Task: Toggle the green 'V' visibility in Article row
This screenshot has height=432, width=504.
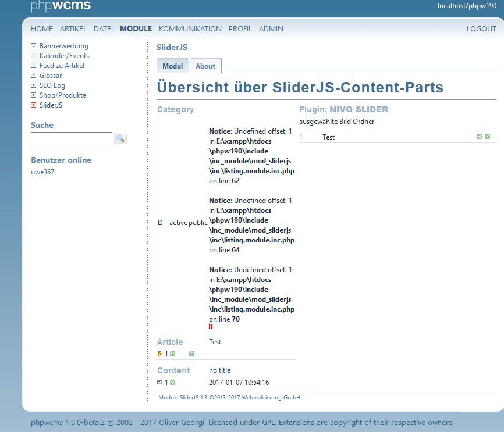Action: [x=173, y=354]
